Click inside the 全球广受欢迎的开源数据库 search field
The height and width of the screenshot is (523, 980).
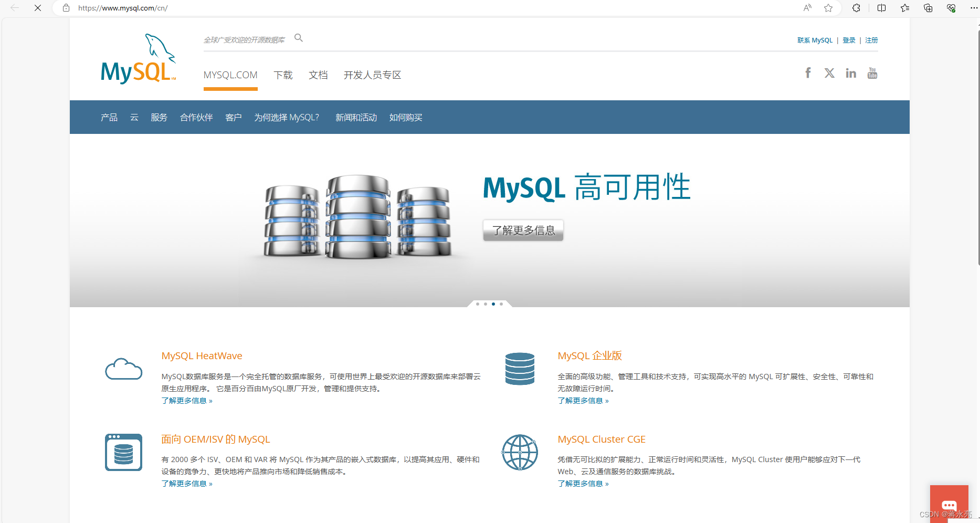tap(244, 39)
